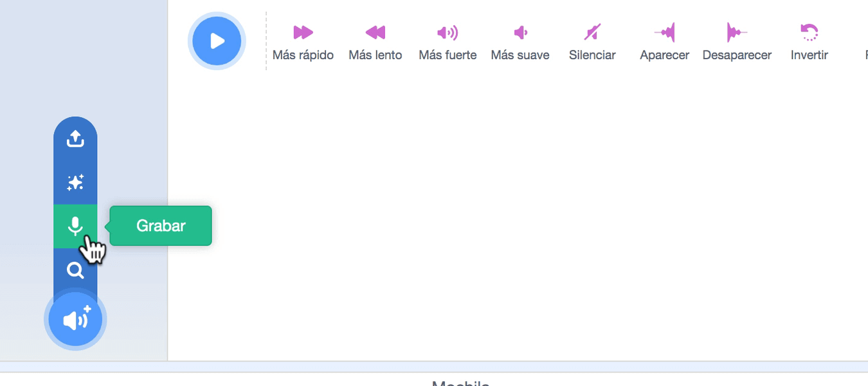Play the sound with the blue play button
Image resolution: width=868 pixels, height=386 pixels.
click(217, 42)
